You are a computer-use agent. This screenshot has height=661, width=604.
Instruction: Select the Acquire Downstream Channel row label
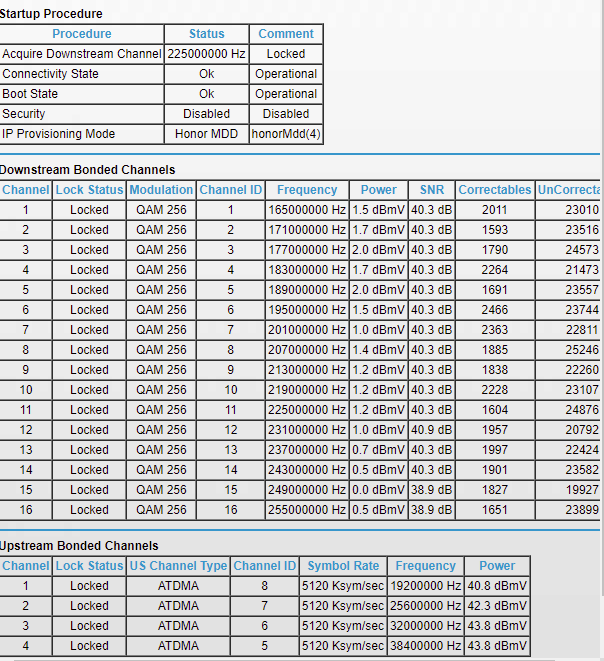pyautogui.click(x=82, y=54)
